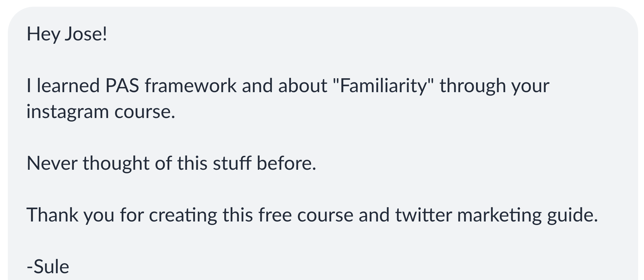Viewport: 644px width, 280px height.
Task: Click the 'Hey Jose!' greeting line
Action: (x=67, y=34)
